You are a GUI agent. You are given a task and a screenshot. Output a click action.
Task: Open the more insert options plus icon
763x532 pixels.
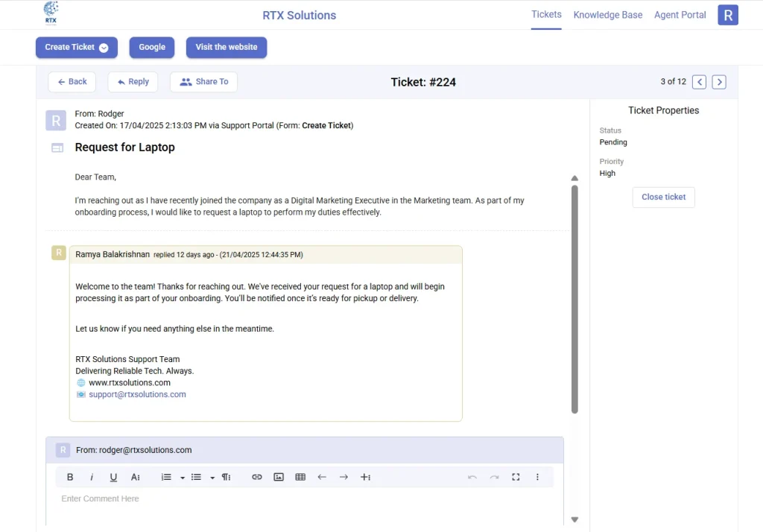click(x=365, y=477)
